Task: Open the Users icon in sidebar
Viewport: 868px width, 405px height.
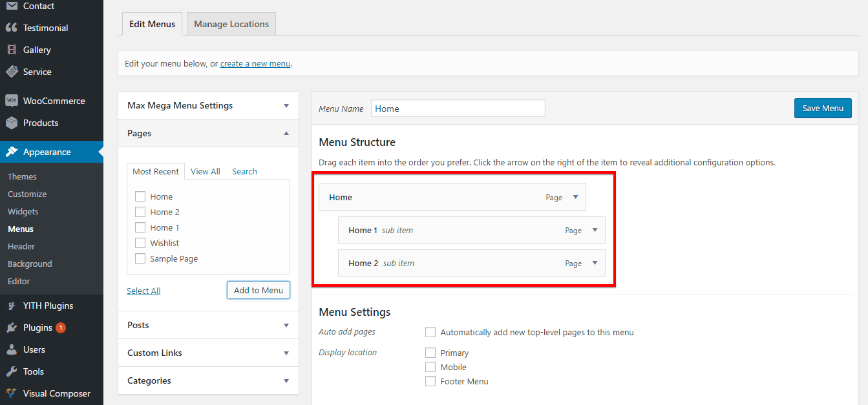Action: tap(11, 349)
